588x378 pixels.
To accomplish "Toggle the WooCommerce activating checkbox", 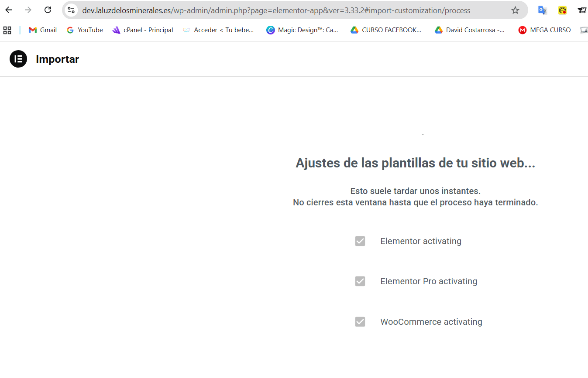I will 360,322.
